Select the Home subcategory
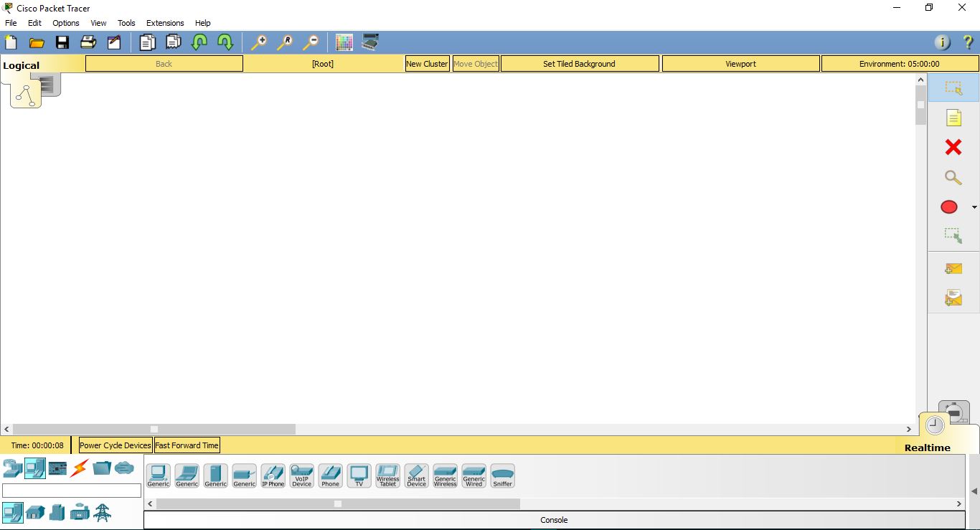The image size is (980, 530). click(x=35, y=513)
